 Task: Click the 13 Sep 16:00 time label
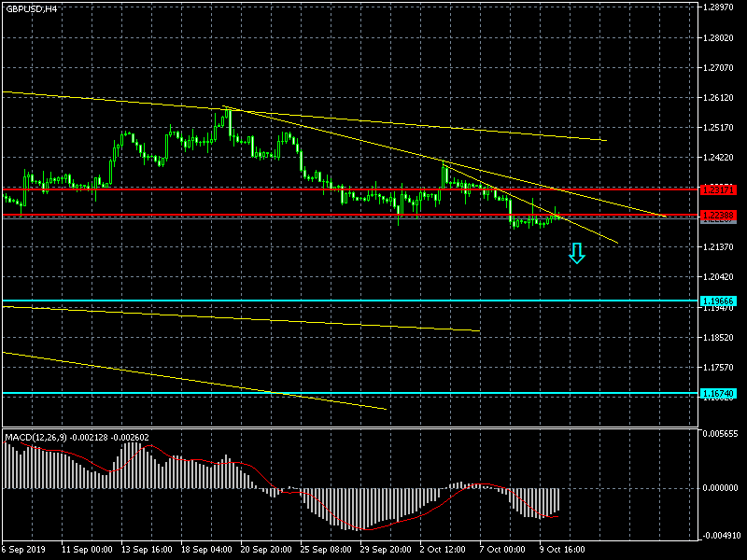tap(146, 550)
